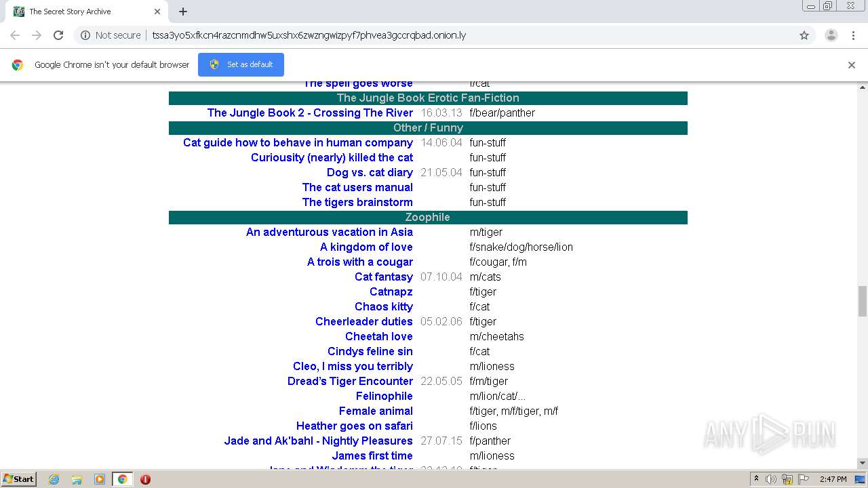The width and height of the screenshot is (868, 488).
Task: Switch to Chrome taskbar button
Action: [x=123, y=479]
